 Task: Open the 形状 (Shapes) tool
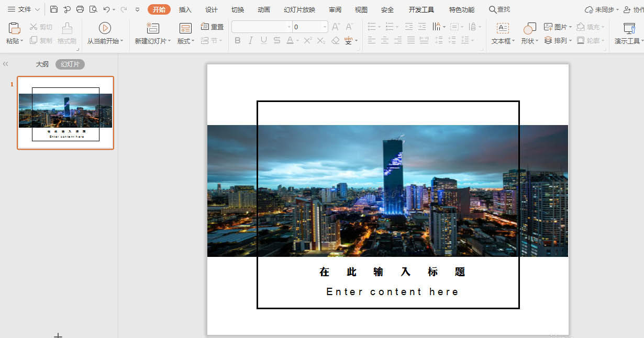pyautogui.click(x=529, y=32)
